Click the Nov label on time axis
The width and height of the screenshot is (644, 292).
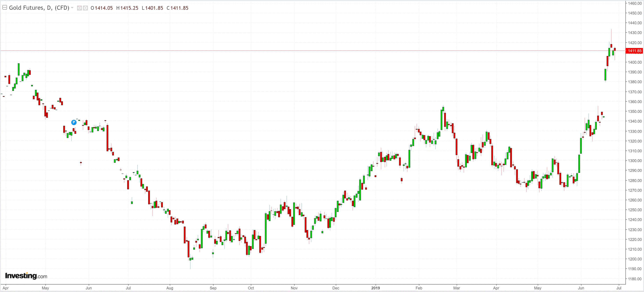(294, 288)
